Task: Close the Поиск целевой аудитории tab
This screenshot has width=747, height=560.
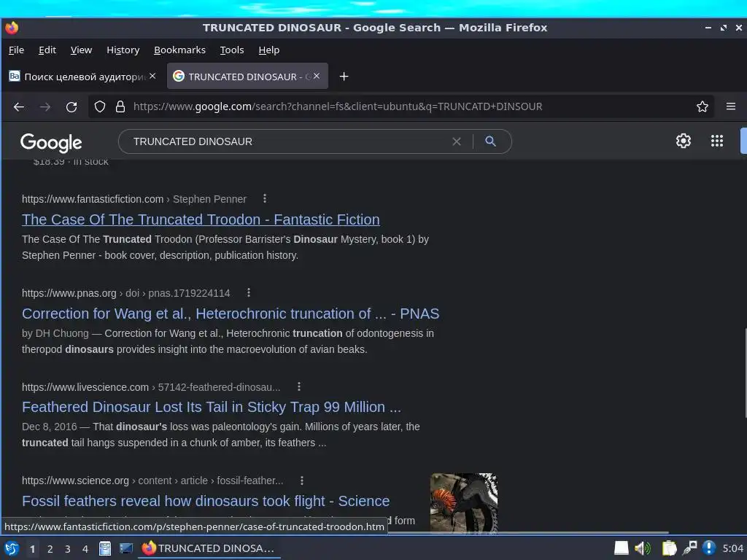Action: pyautogui.click(x=152, y=76)
